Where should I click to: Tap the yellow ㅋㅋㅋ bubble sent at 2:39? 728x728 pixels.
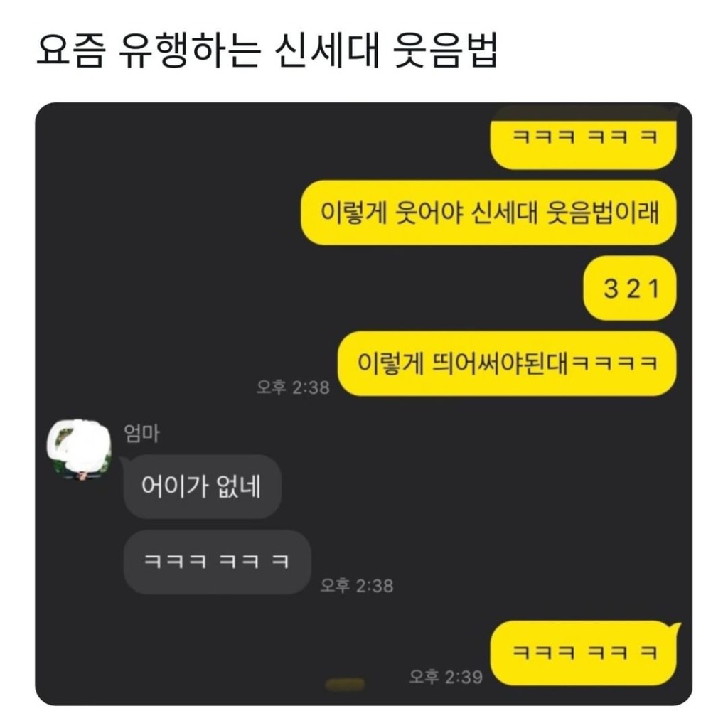pyautogui.click(x=583, y=653)
